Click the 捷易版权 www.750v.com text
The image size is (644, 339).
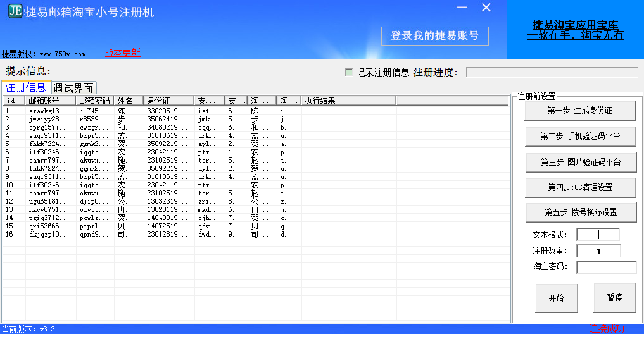(44, 54)
